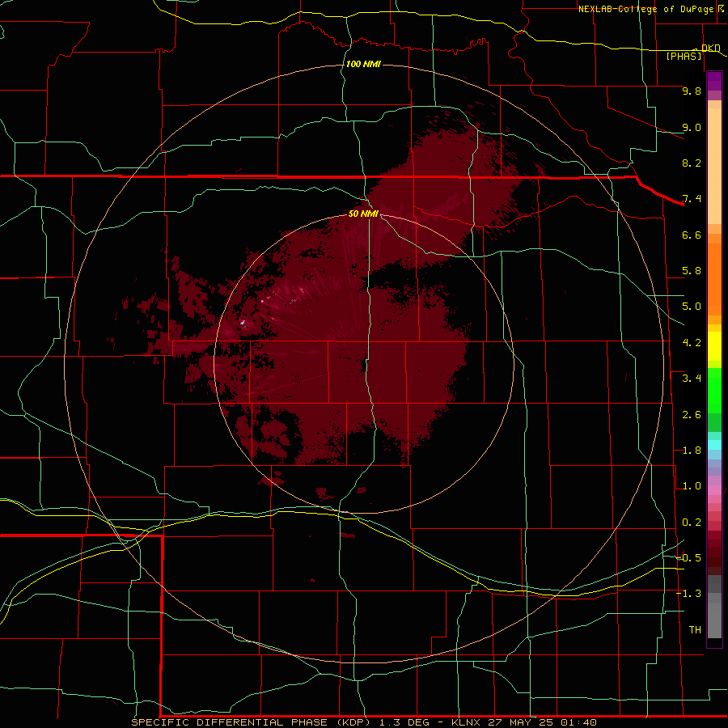Click the [PHAS] label above the color scale
Viewport: 728px width, 728px height.
coord(684,56)
